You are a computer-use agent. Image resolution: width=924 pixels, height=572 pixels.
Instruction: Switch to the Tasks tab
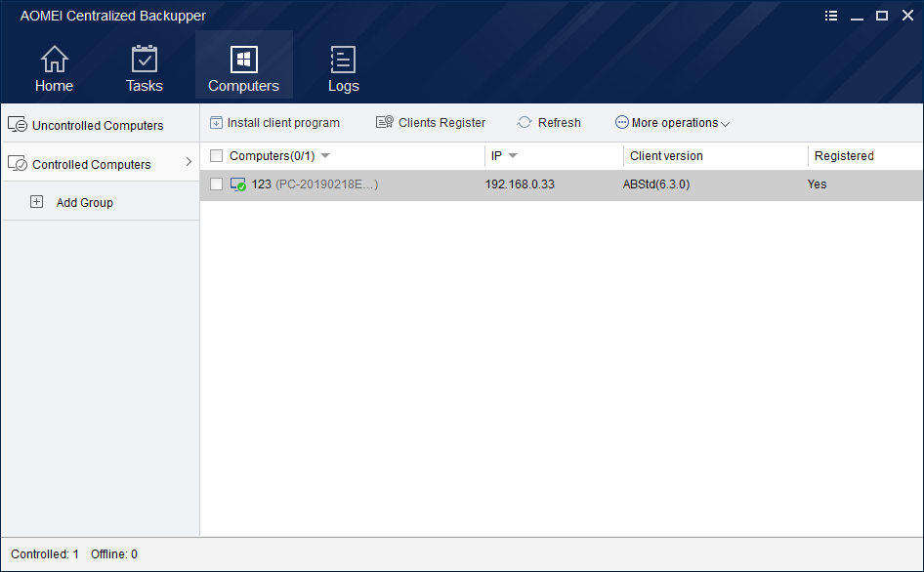pyautogui.click(x=145, y=69)
